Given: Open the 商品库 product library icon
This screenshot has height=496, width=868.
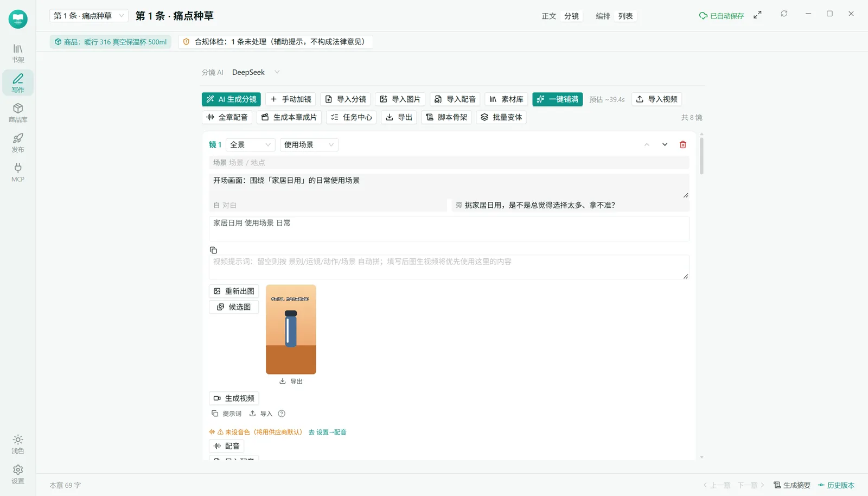Looking at the screenshot, I should click(18, 112).
